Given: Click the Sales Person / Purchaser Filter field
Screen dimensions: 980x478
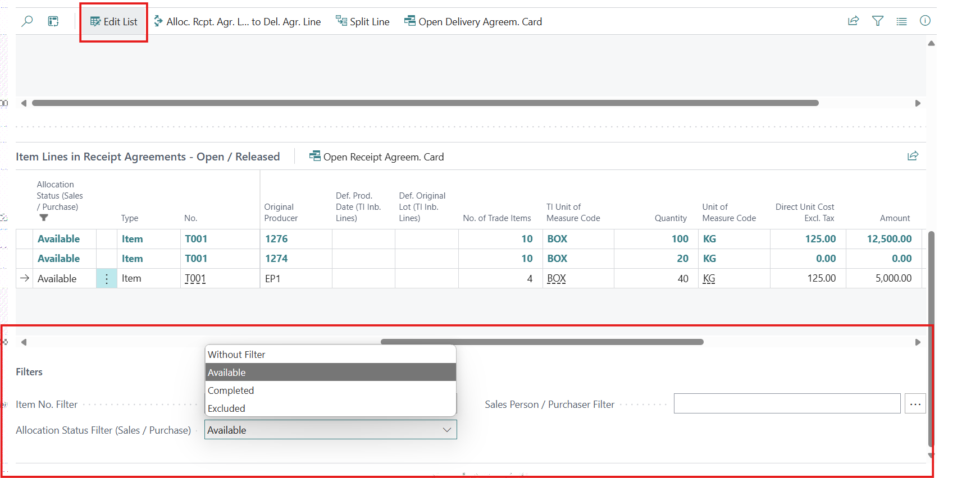Looking at the screenshot, I should coord(786,404).
